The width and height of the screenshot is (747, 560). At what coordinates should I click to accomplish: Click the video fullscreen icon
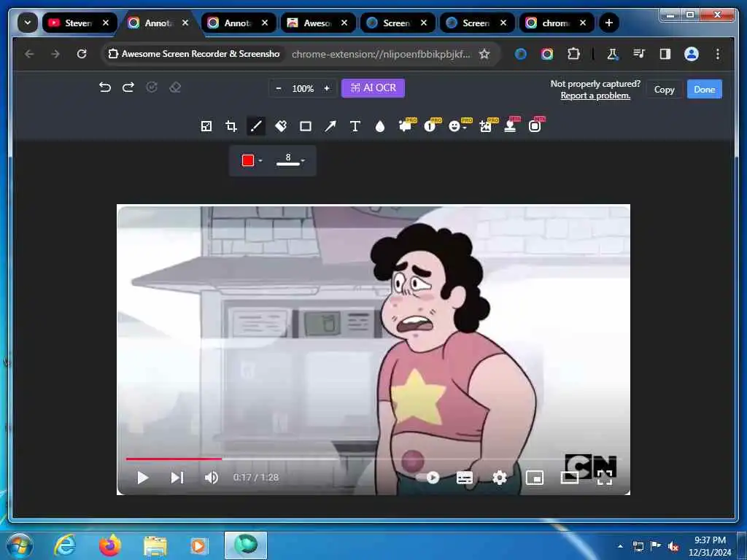(605, 478)
